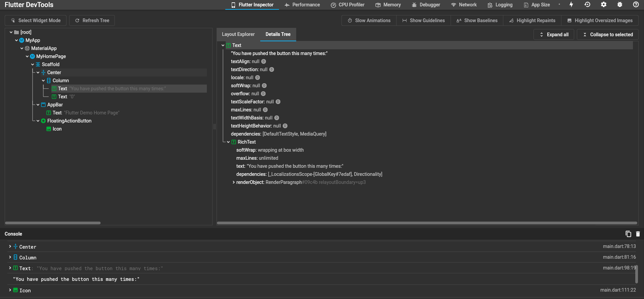The height and width of the screenshot is (299, 644).
Task: Collapse the [root] tree node
Action: click(x=11, y=32)
